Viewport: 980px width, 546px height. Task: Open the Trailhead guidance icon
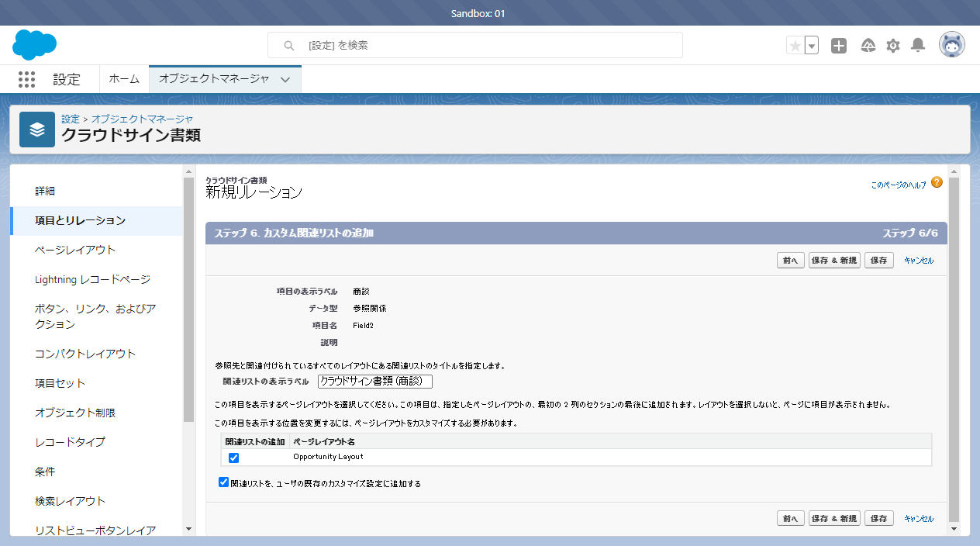(868, 46)
